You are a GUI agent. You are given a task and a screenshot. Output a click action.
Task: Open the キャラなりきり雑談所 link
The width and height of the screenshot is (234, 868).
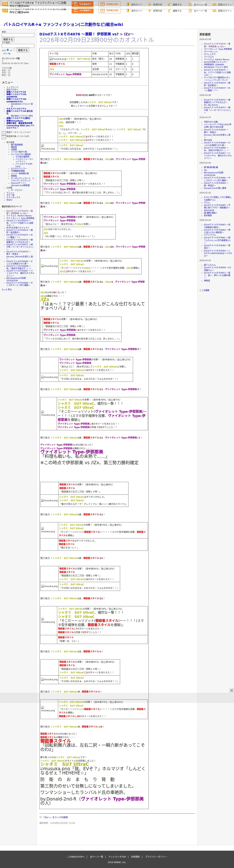pyautogui.click(x=21, y=154)
